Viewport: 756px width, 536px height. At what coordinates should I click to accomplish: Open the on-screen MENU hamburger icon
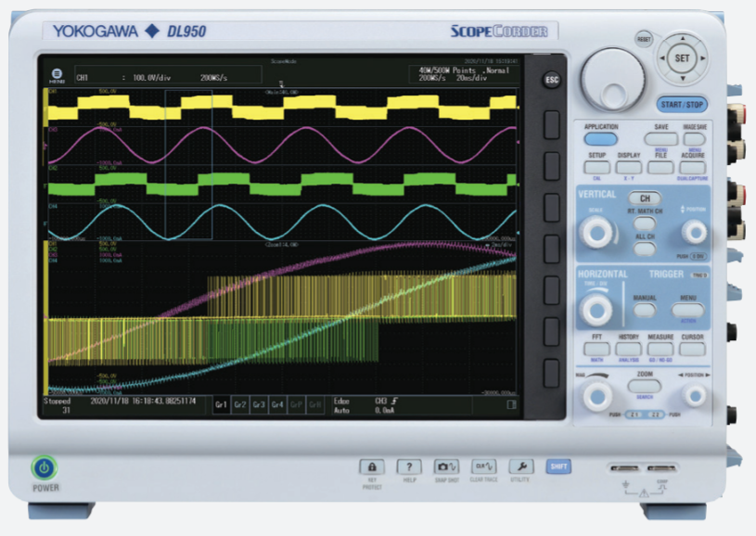pyautogui.click(x=57, y=76)
